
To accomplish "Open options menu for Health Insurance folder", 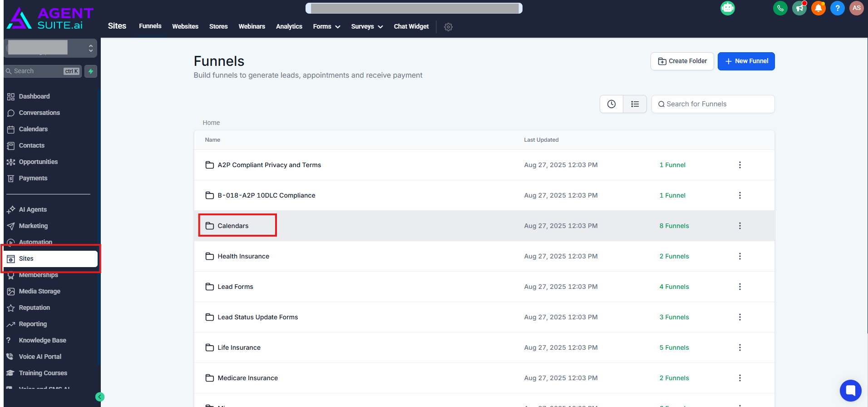I will [740, 256].
